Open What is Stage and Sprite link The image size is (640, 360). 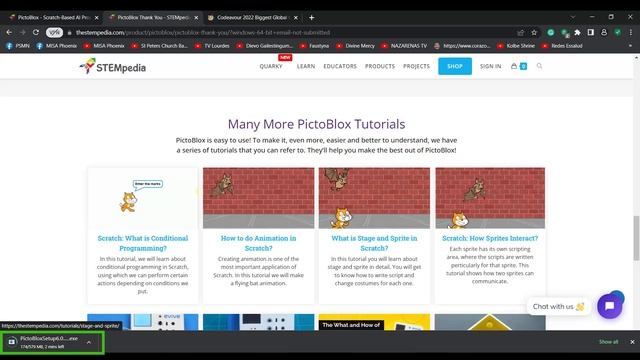(x=374, y=243)
